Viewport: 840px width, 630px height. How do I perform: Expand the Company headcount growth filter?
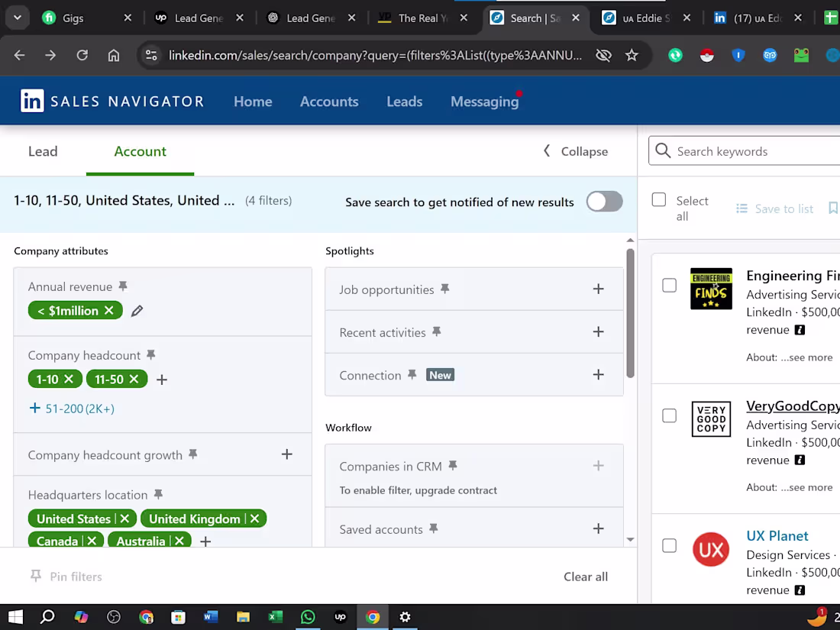287,454
